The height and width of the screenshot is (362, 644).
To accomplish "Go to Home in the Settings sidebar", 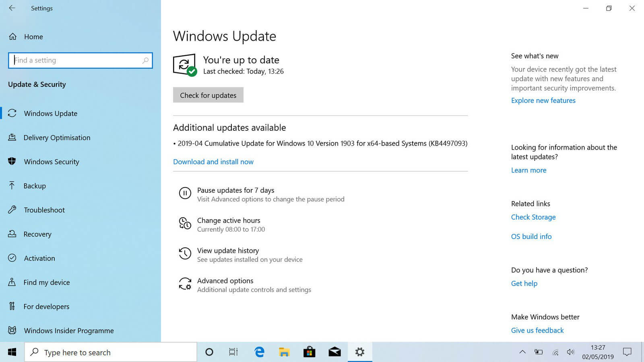I will coord(33,37).
